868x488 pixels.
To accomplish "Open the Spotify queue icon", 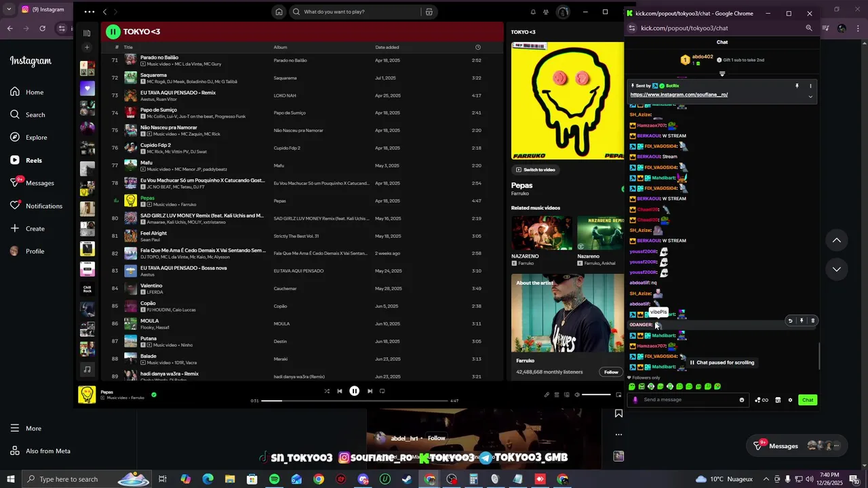I will pos(557,394).
